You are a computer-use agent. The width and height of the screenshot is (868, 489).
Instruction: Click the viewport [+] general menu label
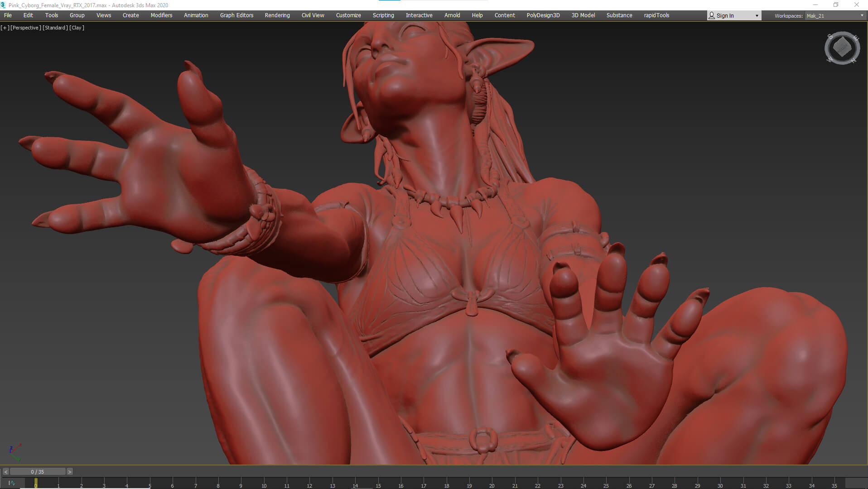5,28
